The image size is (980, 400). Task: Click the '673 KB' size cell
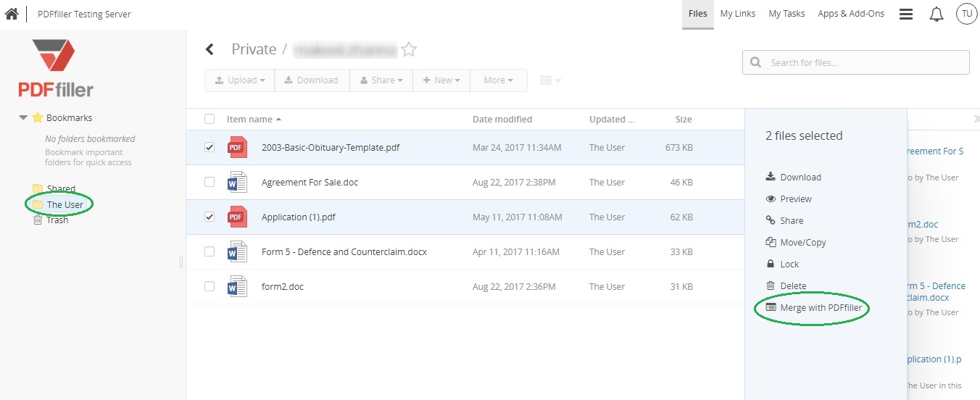pyautogui.click(x=678, y=147)
